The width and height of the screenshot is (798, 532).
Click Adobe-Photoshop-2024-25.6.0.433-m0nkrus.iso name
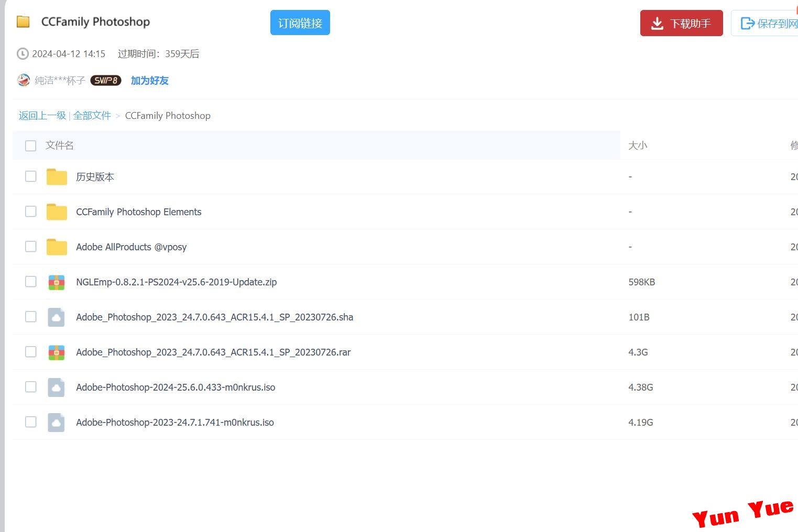(176, 387)
